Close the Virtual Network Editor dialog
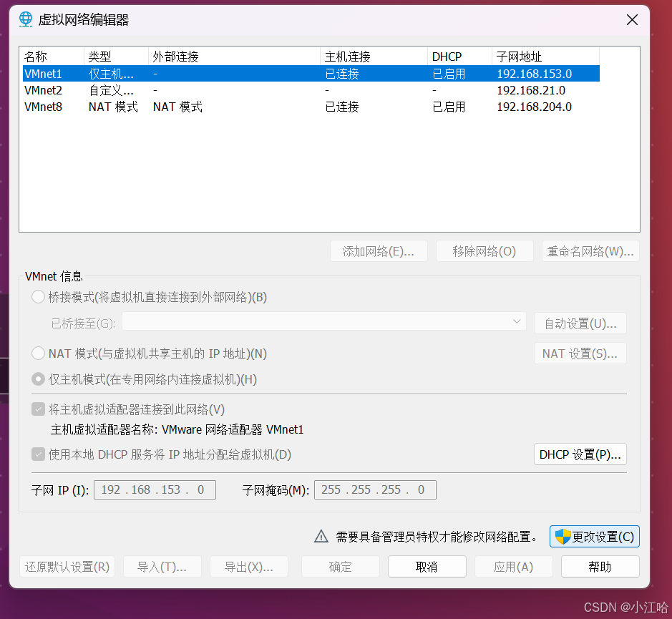This screenshot has height=619, width=672. 632,20
